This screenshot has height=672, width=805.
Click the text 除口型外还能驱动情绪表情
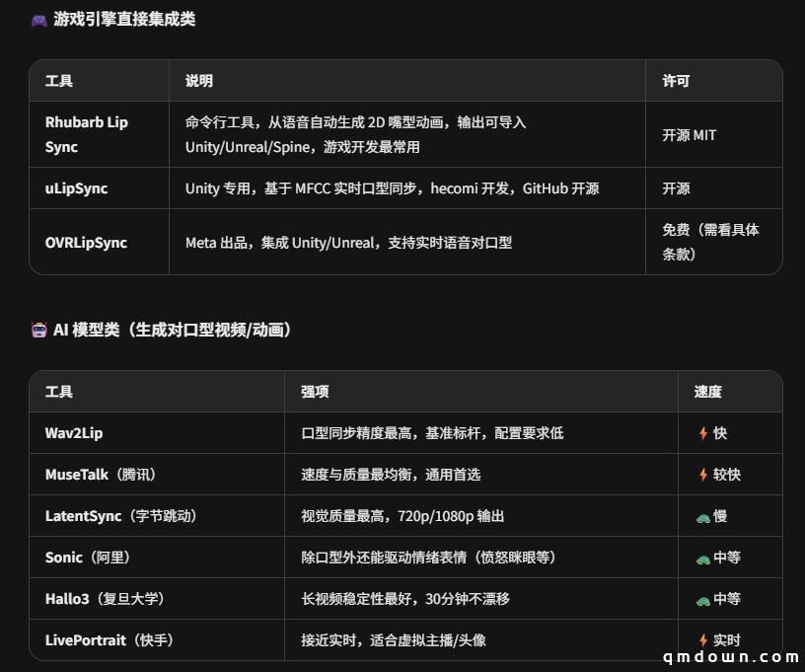[x=384, y=558]
